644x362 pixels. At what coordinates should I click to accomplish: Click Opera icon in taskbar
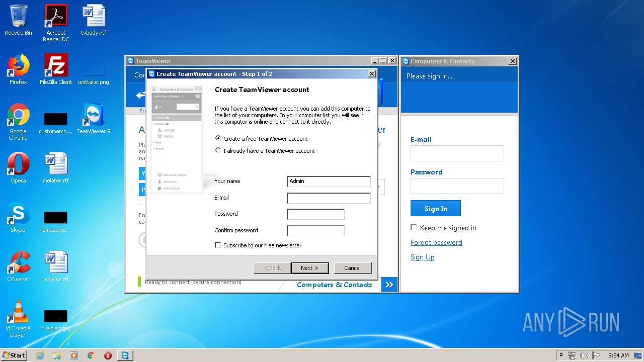tap(108, 355)
